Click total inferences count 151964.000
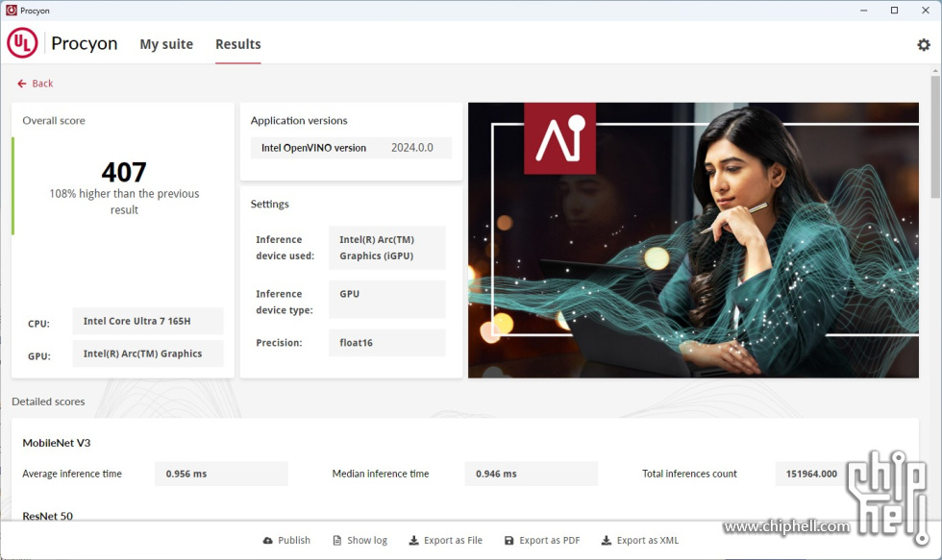The width and height of the screenshot is (942, 560). 811,474
